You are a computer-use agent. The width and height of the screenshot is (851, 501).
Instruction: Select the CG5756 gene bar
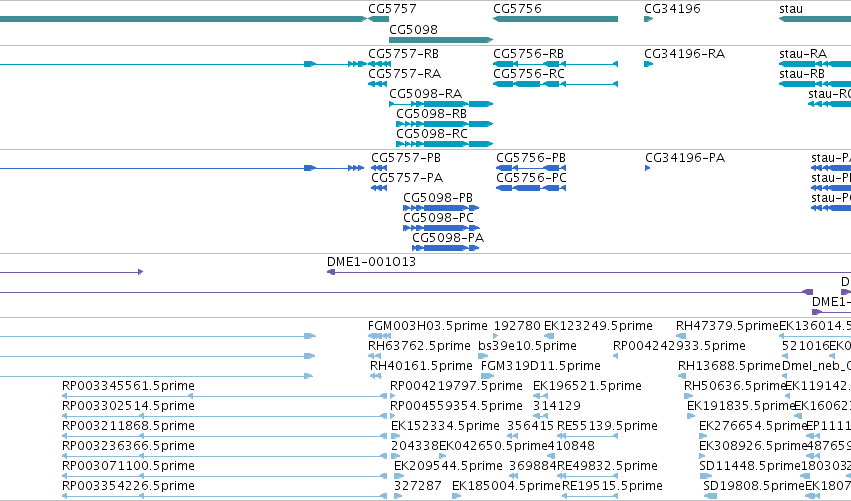555,19
